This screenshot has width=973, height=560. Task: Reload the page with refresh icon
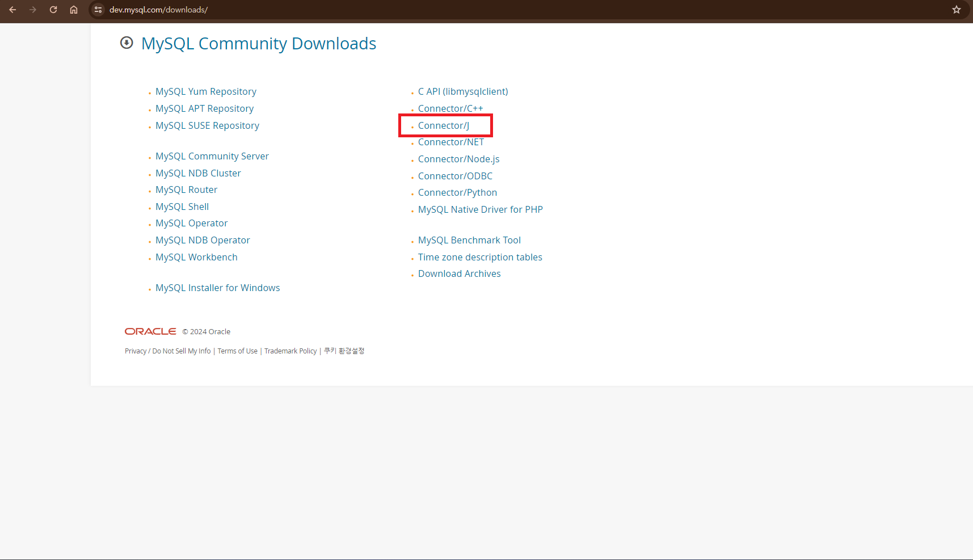pos(53,10)
